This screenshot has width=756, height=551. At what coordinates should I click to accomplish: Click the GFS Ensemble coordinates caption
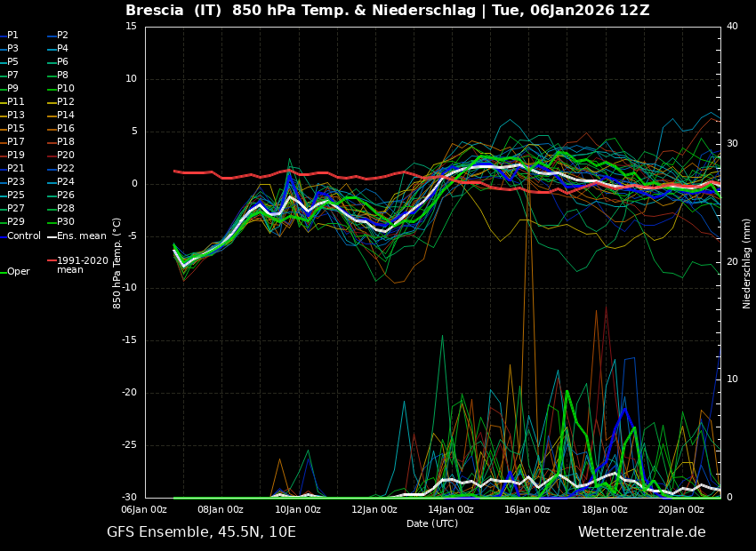(x=201, y=532)
